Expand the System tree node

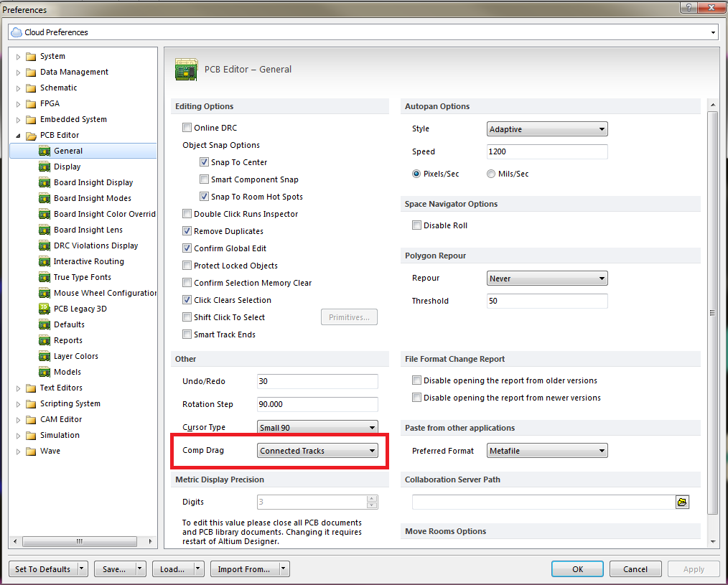coord(19,57)
